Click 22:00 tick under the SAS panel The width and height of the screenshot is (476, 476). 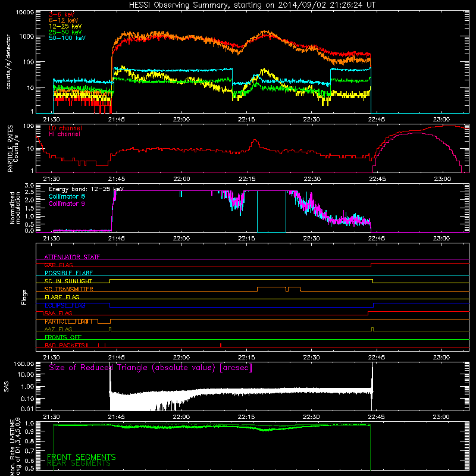[181, 417]
